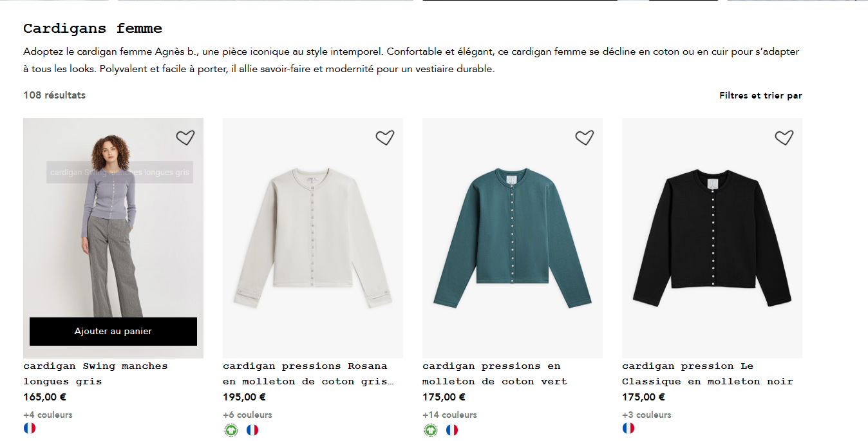Open cardigan pression Le Classique title link
The height and width of the screenshot is (441, 868).
point(707,373)
